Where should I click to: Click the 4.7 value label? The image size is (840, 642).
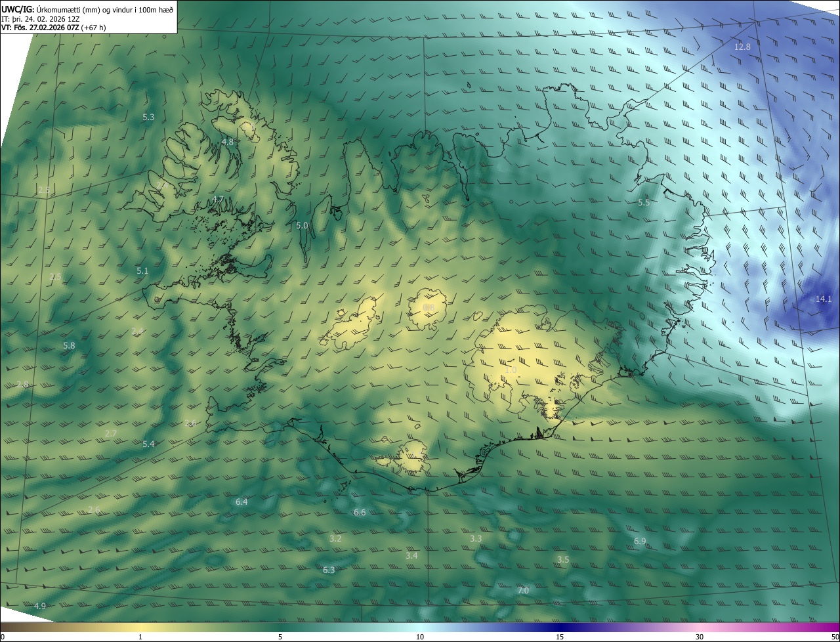219,199
